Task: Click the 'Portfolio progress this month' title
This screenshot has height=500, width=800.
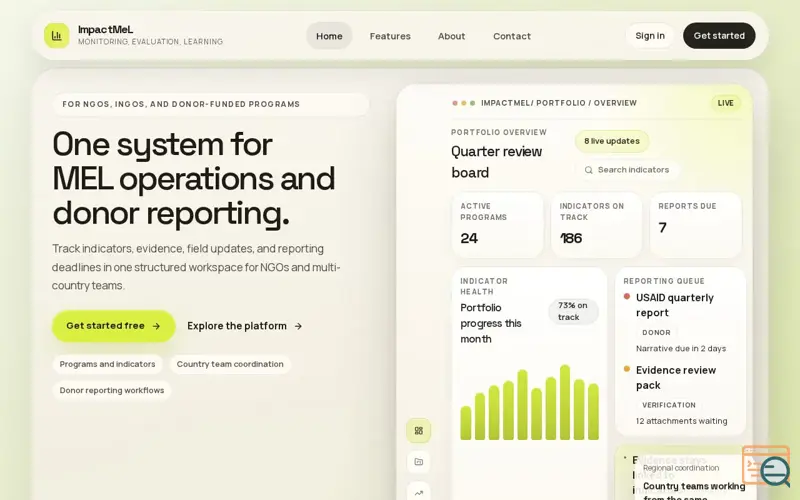Action: tap(490, 323)
